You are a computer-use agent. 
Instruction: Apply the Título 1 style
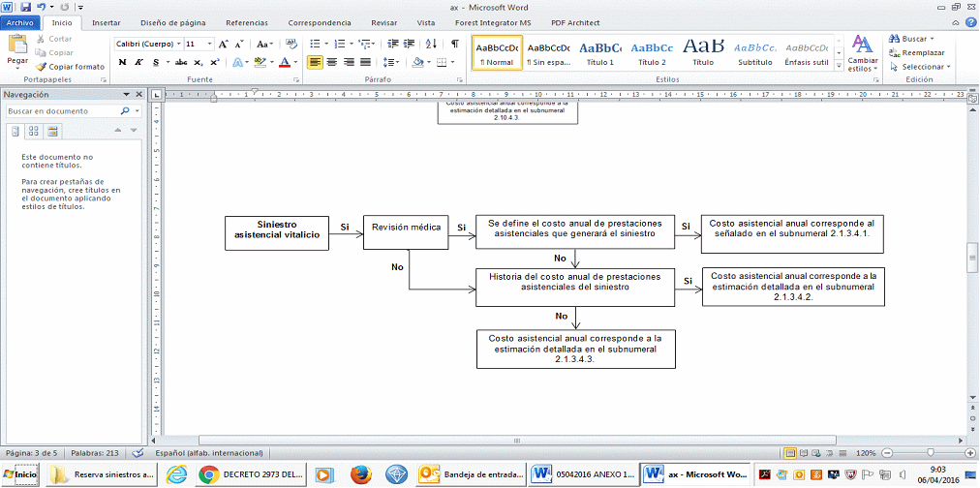pyautogui.click(x=599, y=52)
